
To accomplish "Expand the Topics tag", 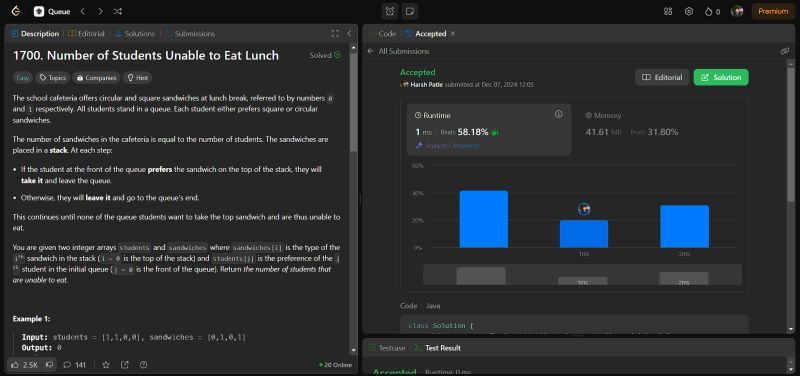I will 53,78.
